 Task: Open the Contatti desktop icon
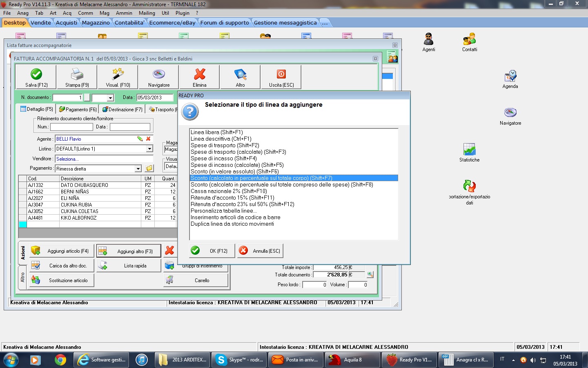tap(470, 43)
